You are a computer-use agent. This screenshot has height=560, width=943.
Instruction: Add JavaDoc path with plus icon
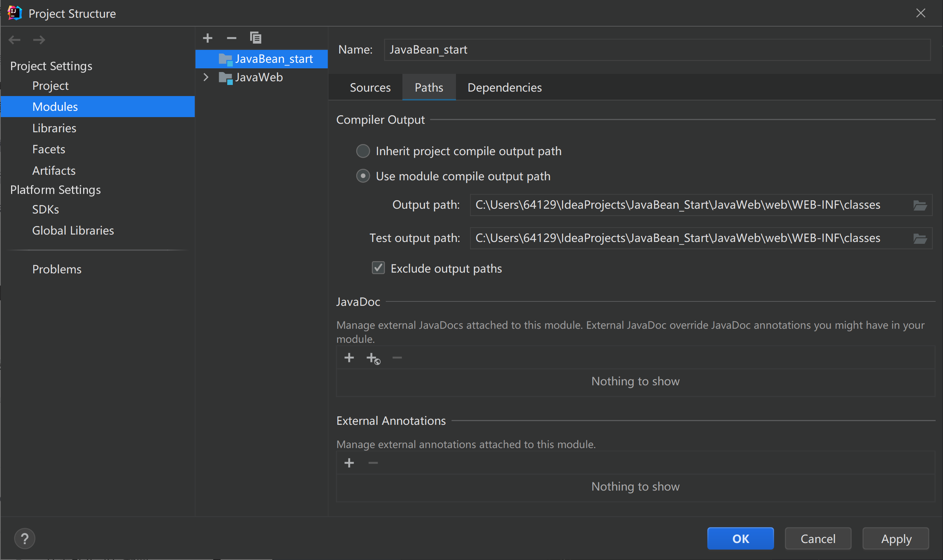coord(349,357)
